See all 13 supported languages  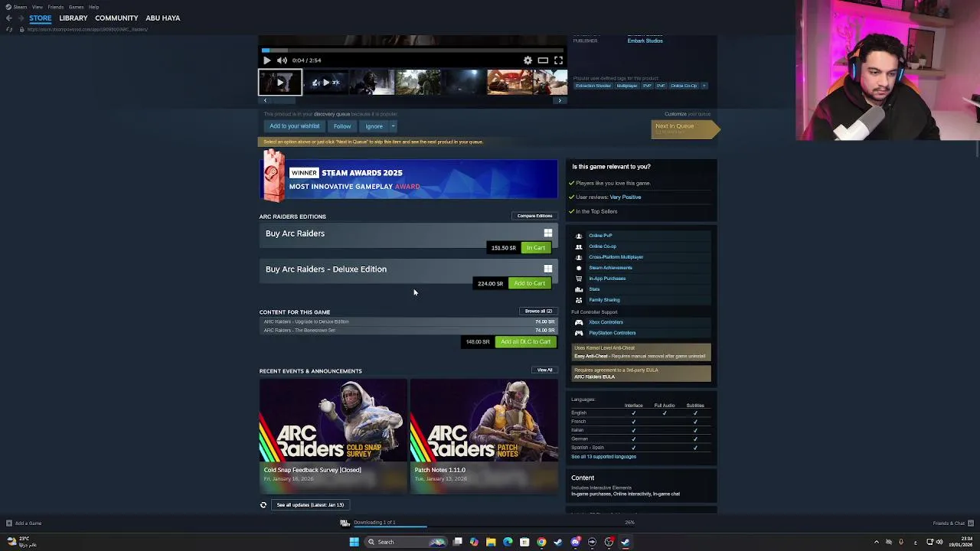point(603,457)
